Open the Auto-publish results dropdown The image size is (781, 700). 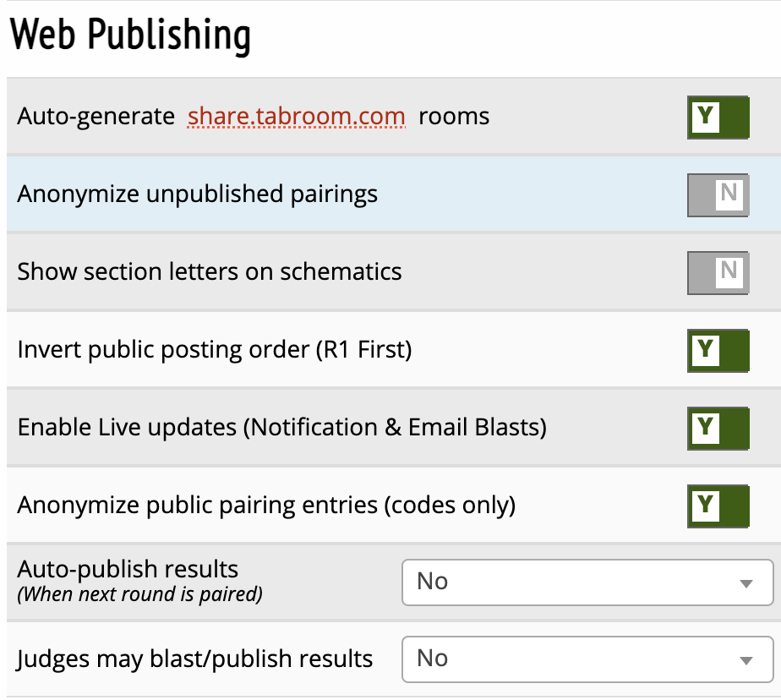click(x=587, y=582)
